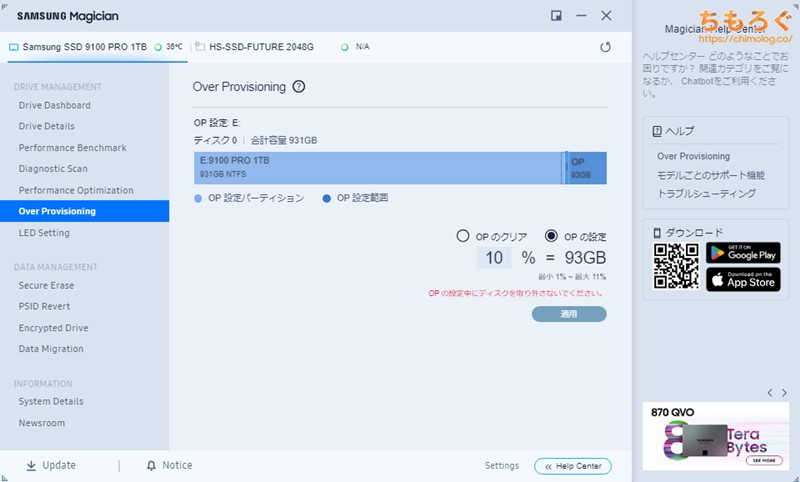Image resolution: width=800 pixels, height=482 pixels.
Task: Open Drive Details in sidebar
Action: (x=46, y=126)
